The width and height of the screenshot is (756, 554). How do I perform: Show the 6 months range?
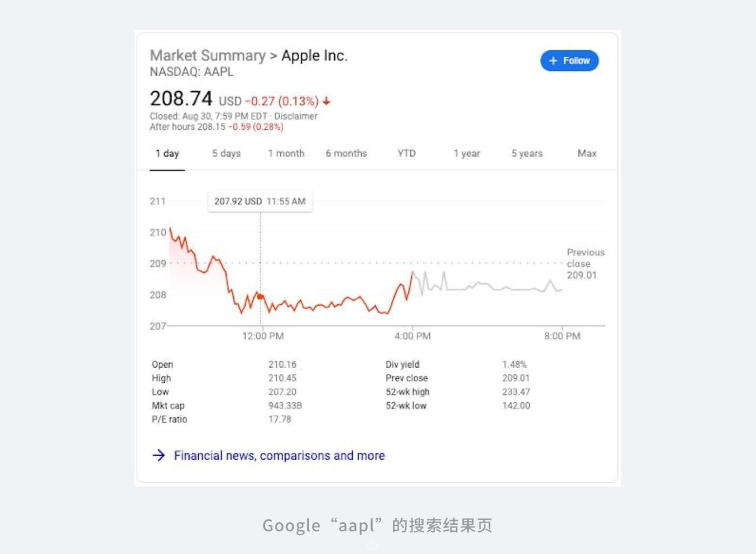tap(346, 153)
